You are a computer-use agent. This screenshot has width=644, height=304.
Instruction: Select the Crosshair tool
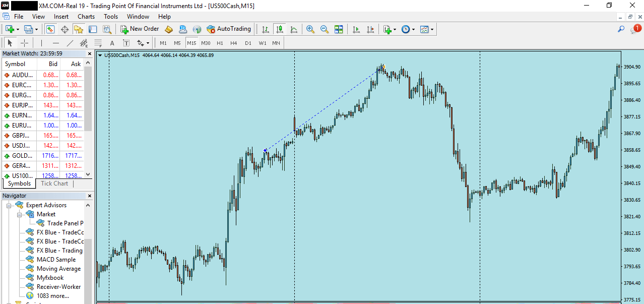[24, 43]
